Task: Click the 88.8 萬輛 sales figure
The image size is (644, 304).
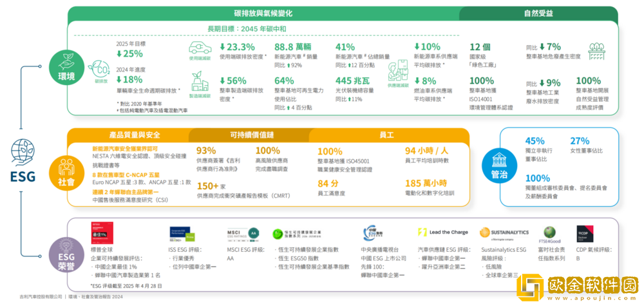Action: [293, 47]
